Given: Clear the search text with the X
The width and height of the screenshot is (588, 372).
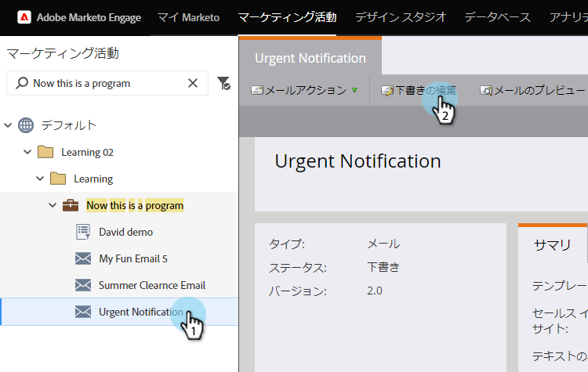Looking at the screenshot, I should click(193, 83).
